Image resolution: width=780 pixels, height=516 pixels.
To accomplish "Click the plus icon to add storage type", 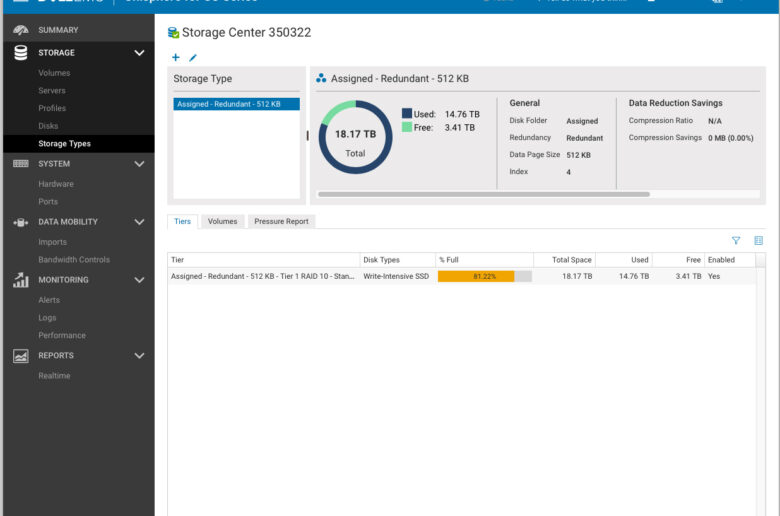I will [176, 57].
